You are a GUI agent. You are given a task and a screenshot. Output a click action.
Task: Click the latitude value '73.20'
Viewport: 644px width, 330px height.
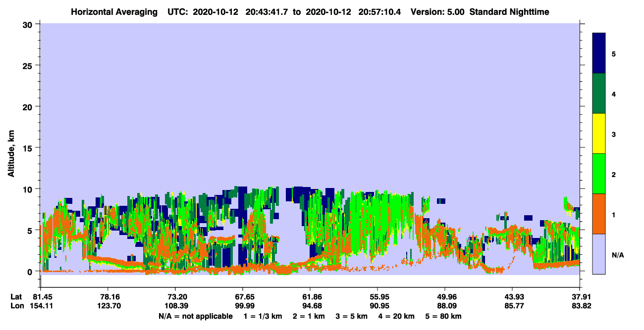tap(175, 297)
